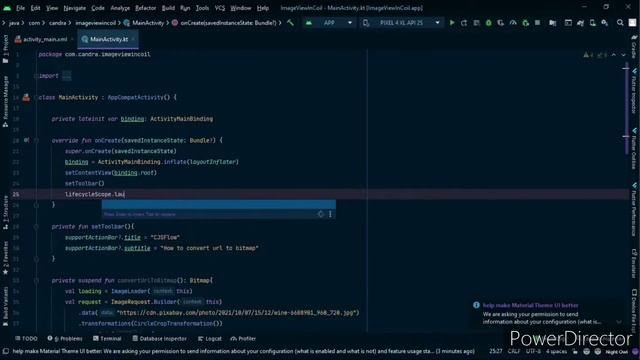Open the AVD Manager phone icon
Screen dimensions: 640x360
point(592,23)
